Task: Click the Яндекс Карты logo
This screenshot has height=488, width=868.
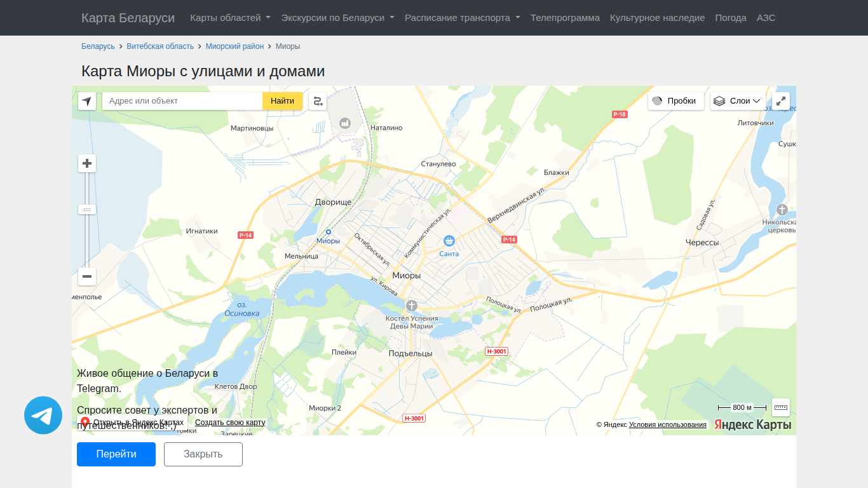Action: pos(753,424)
